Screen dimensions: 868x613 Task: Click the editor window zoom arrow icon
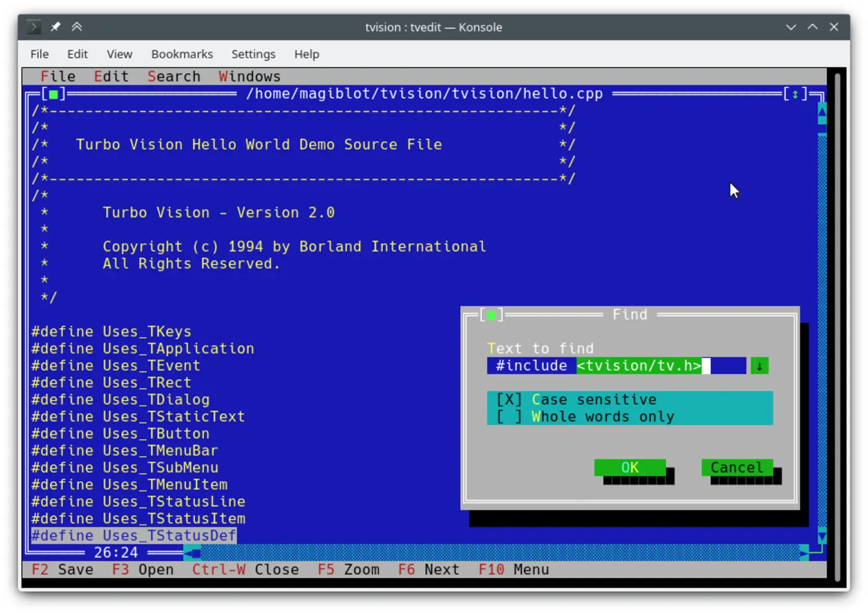click(x=795, y=94)
